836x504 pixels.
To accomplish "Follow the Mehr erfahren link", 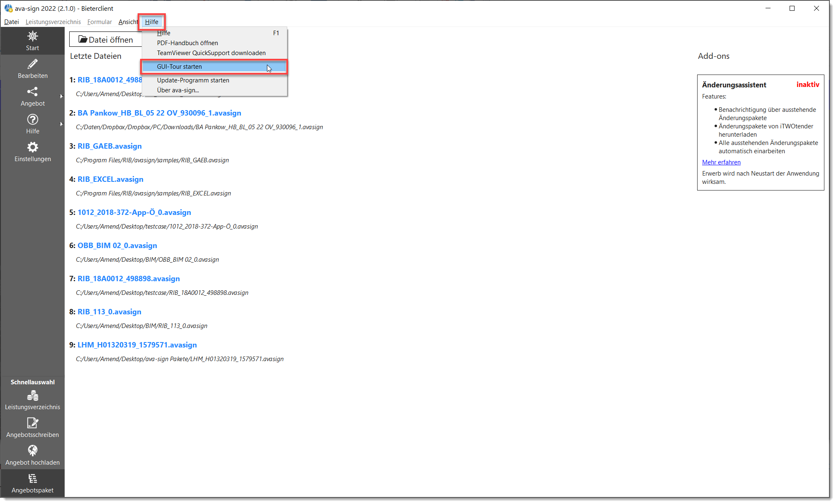I will coord(721,162).
